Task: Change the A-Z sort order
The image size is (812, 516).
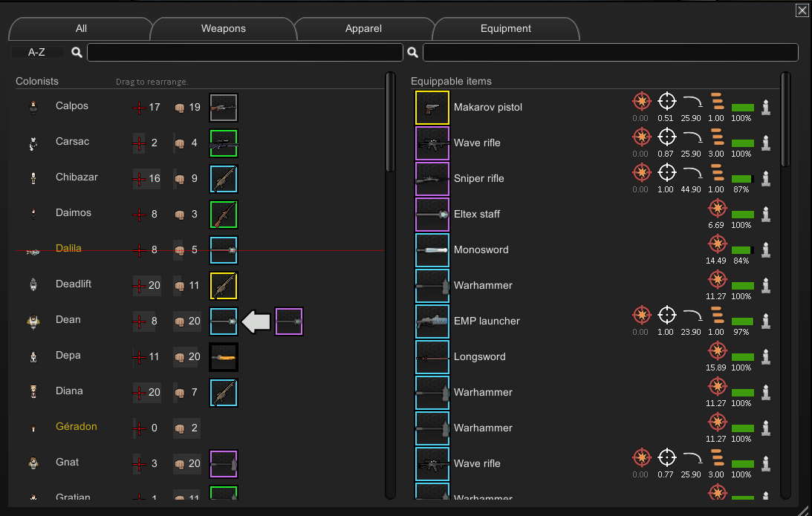Action: pyautogui.click(x=36, y=52)
